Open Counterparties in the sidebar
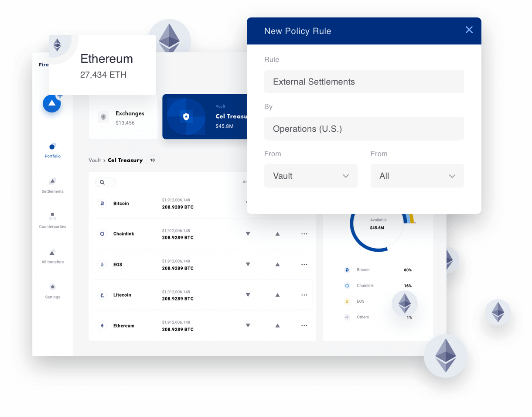 coord(52,217)
